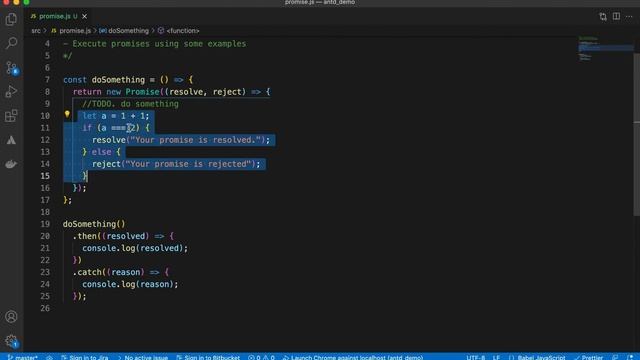Open the notifications bell icon
Image resolution: width=640 pixels, height=360 pixels.
pos(630,357)
